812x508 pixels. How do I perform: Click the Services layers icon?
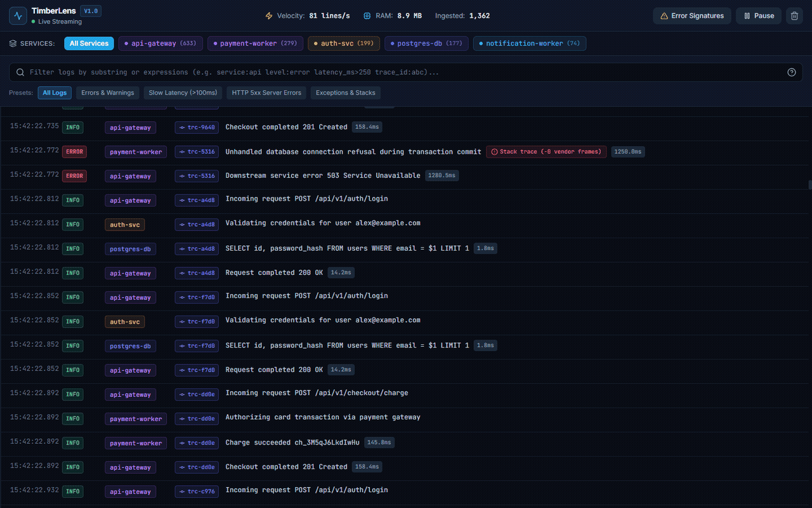point(13,43)
